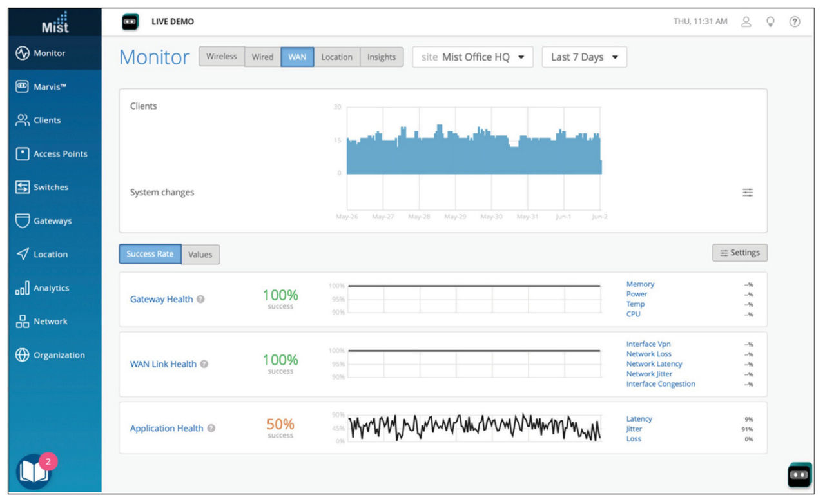Image resolution: width=825 pixels, height=504 pixels.
Task: Expand the site Mist Office HQ dropdown
Action: click(472, 57)
